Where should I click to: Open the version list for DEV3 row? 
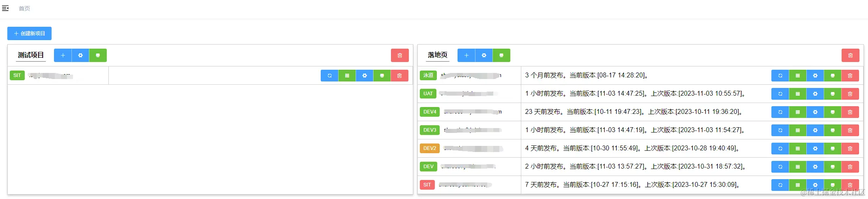tap(798, 131)
